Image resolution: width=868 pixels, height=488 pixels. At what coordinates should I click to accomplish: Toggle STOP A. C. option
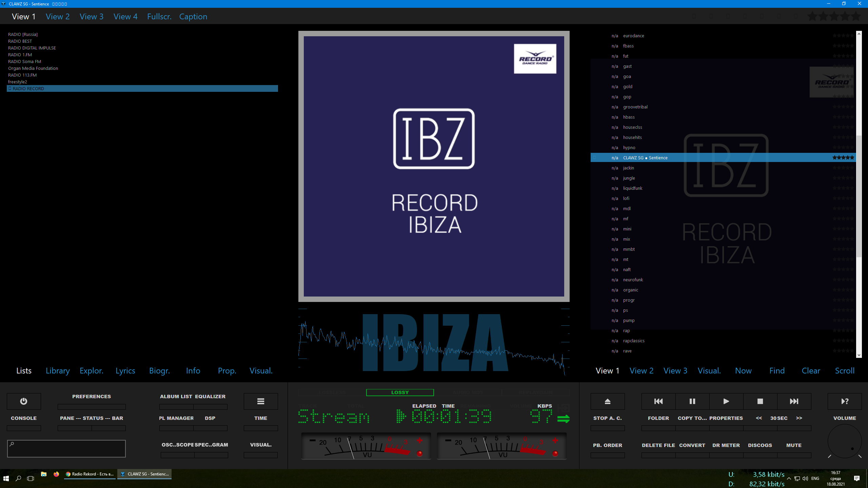tap(607, 418)
